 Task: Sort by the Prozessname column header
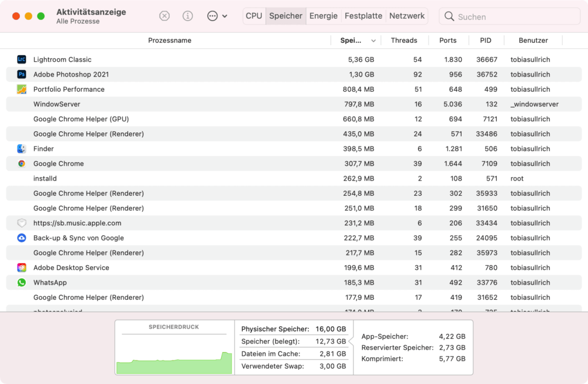(x=169, y=41)
